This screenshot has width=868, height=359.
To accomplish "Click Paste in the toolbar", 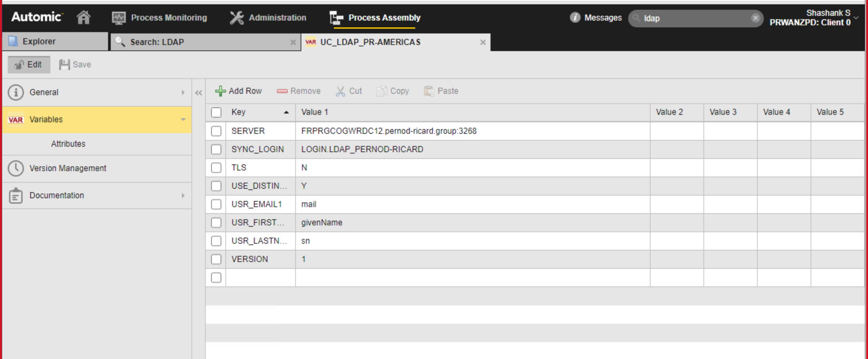I will (441, 91).
